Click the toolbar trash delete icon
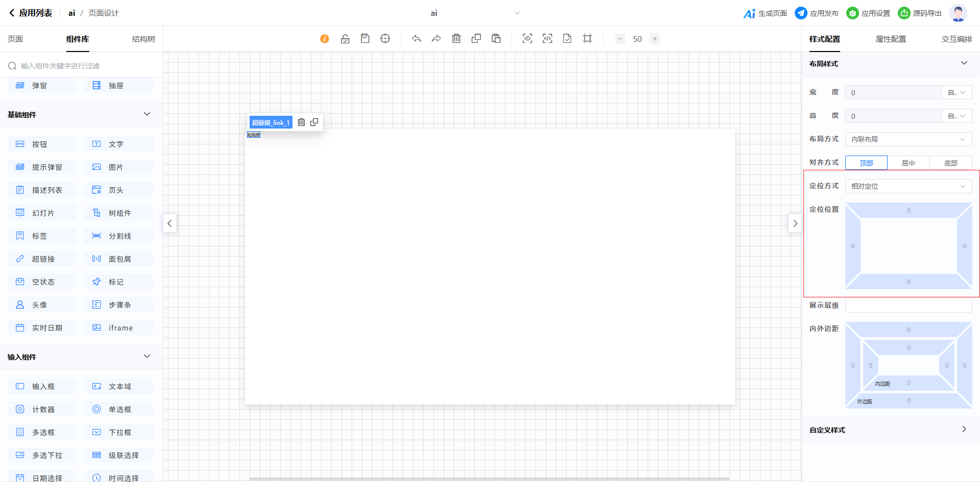The image size is (980, 482). pyautogui.click(x=456, y=39)
